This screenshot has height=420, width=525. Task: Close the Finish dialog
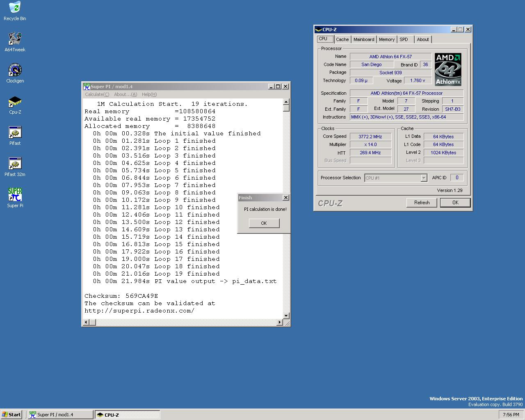point(285,198)
